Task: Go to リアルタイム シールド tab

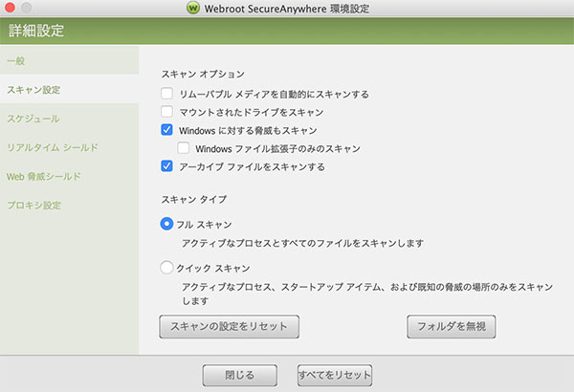Action: coord(70,147)
